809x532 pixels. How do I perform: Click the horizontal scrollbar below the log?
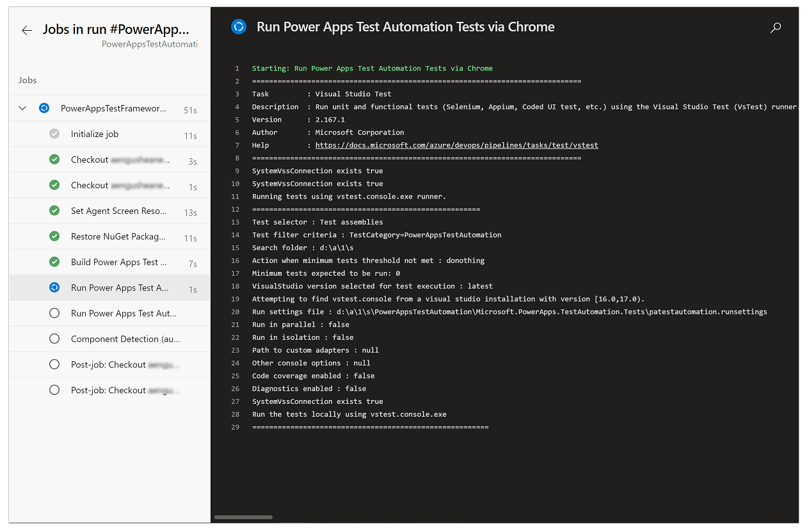[243, 517]
